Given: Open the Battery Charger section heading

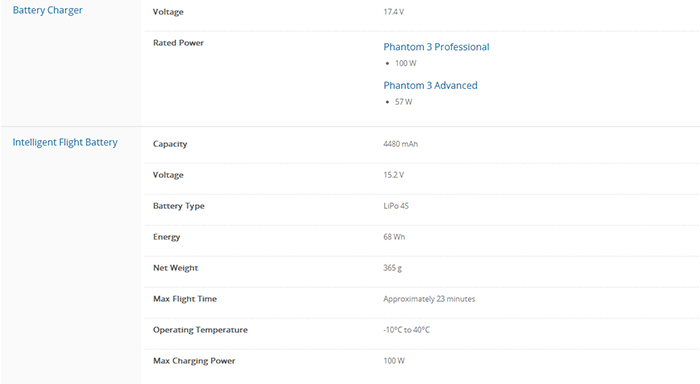Looking at the screenshot, I should pyautogui.click(x=47, y=10).
